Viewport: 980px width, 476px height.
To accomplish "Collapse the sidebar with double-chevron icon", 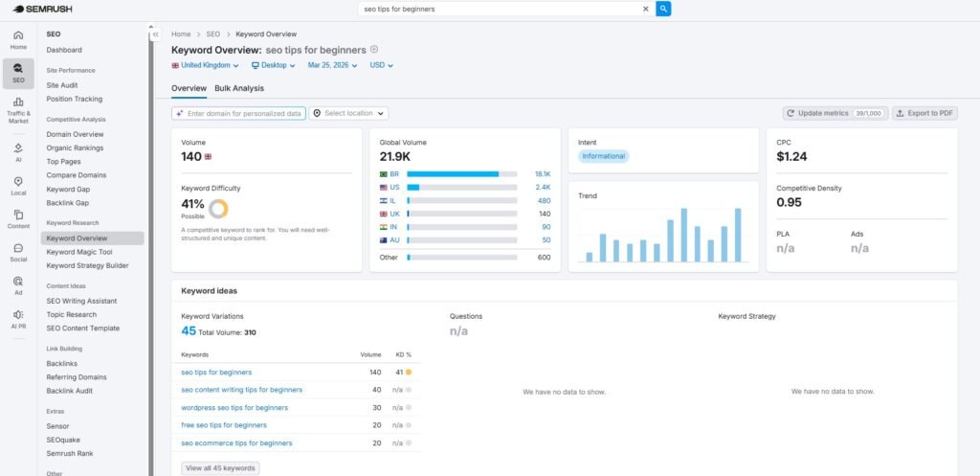I will (156, 34).
